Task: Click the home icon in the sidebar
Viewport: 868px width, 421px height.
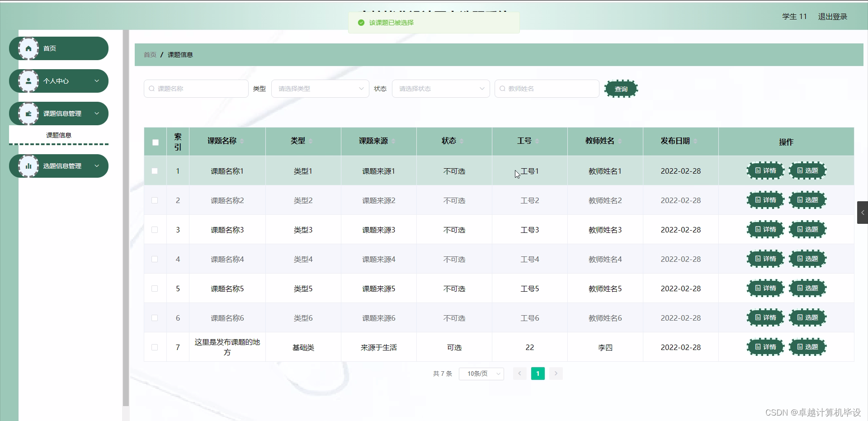Action: pos(28,48)
